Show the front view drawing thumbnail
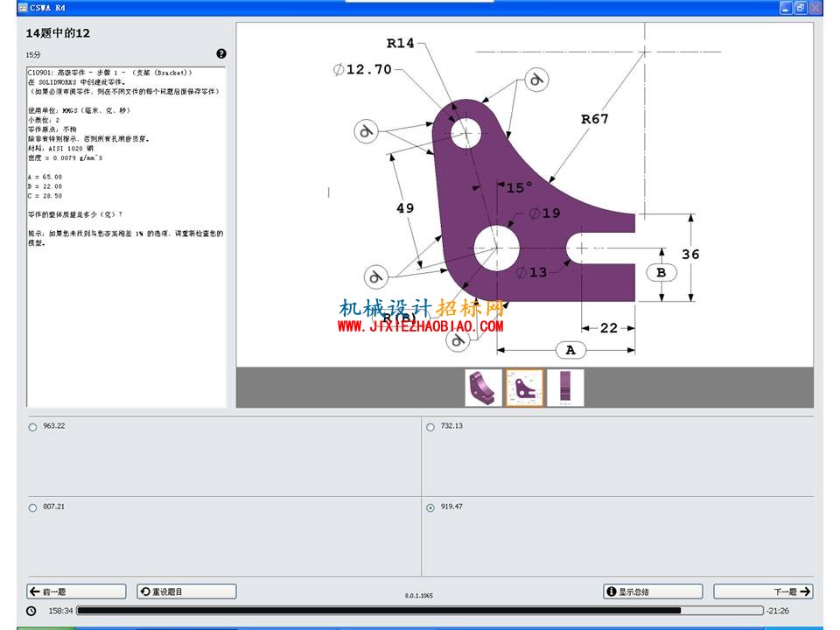This screenshot has width=840, height=630. click(524, 388)
